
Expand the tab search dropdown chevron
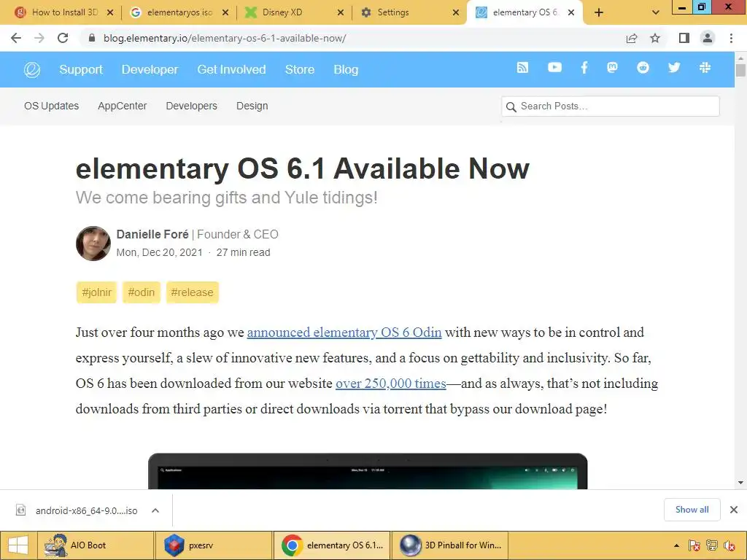pyautogui.click(x=656, y=12)
